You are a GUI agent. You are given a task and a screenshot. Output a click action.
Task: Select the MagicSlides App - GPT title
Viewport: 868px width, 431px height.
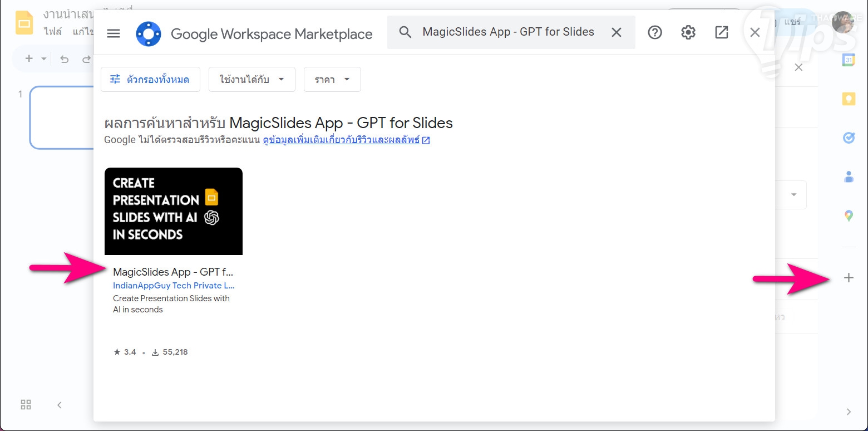click(173, 272)
